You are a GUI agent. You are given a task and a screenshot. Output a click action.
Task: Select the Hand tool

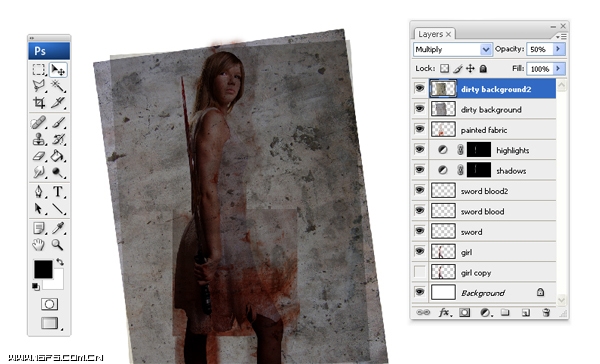click(39, 244)
